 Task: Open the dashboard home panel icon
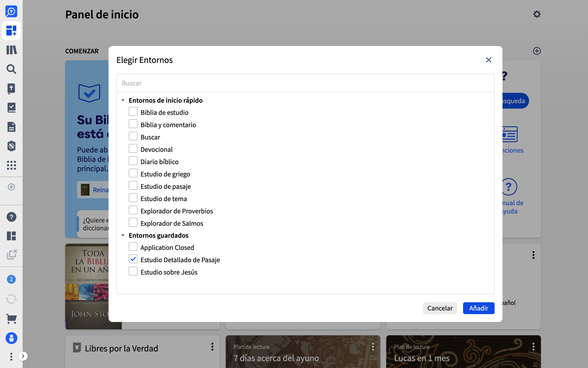[x=11, y=30]
